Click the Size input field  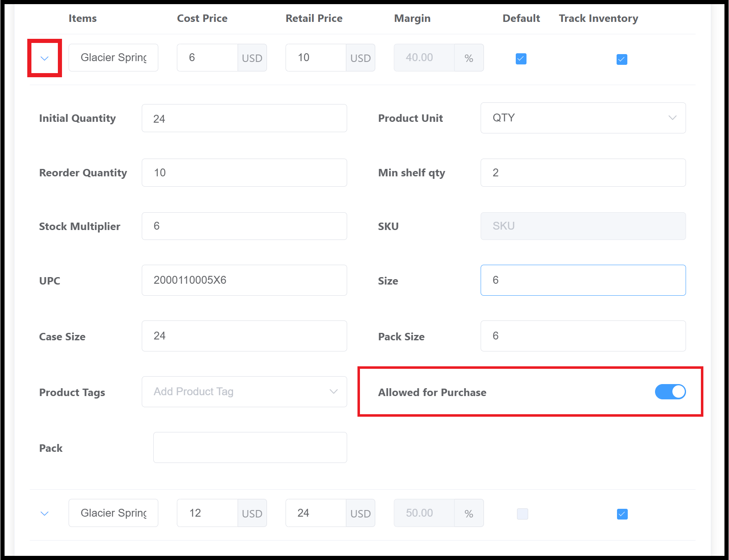[583, 280]
